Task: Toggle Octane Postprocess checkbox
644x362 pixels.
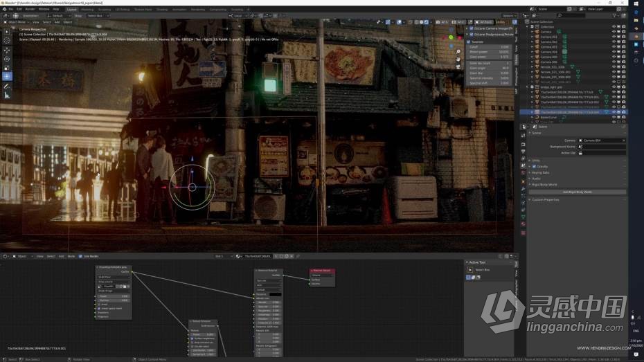Action: click(471, 35)
